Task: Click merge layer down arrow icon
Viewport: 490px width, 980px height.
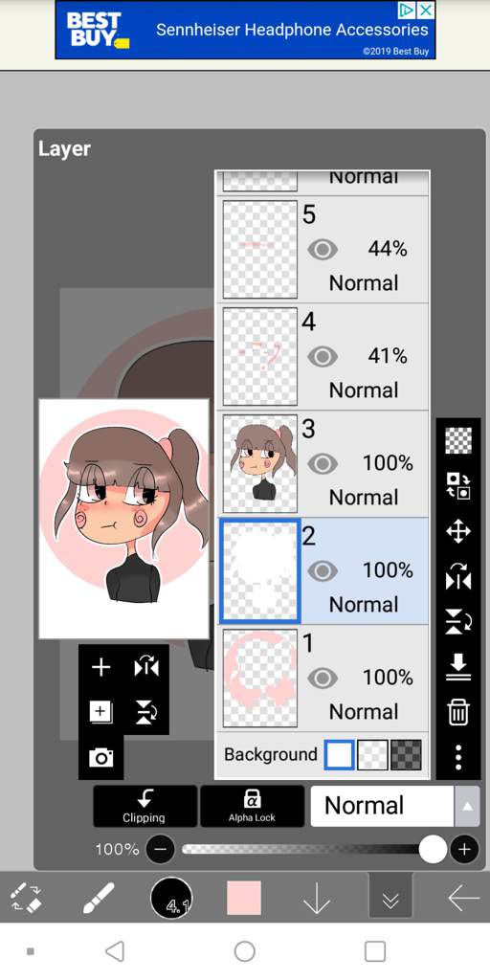Action: [458, 667]
